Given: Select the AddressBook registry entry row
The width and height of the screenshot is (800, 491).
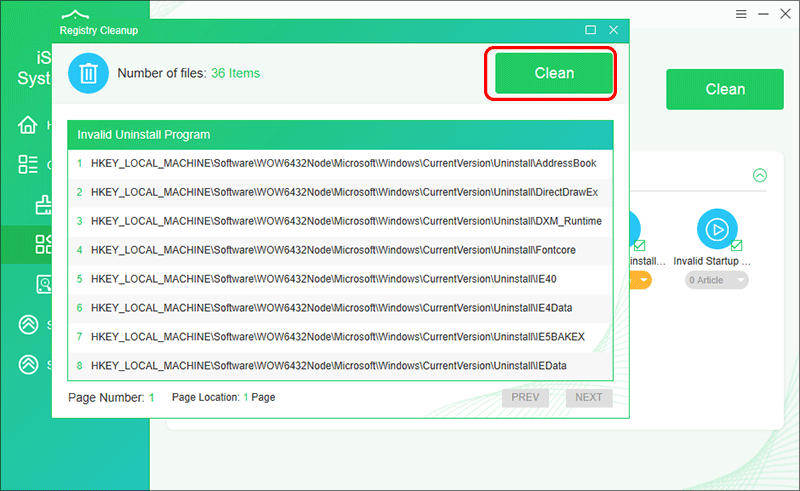Looking at the screenshot, I should (x=340, y=162).
